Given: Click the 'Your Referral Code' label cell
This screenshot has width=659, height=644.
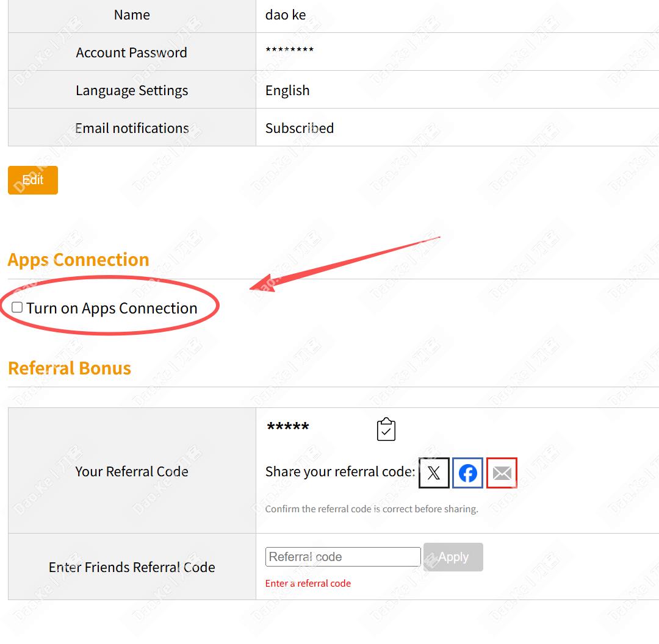Looking at the screenshot, I should [x=132, y=471].
